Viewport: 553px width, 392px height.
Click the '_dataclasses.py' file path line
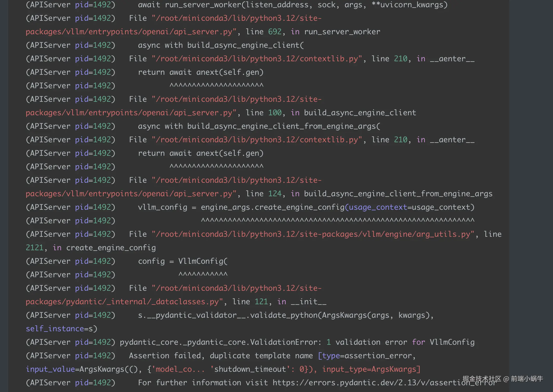pos(124,302)
